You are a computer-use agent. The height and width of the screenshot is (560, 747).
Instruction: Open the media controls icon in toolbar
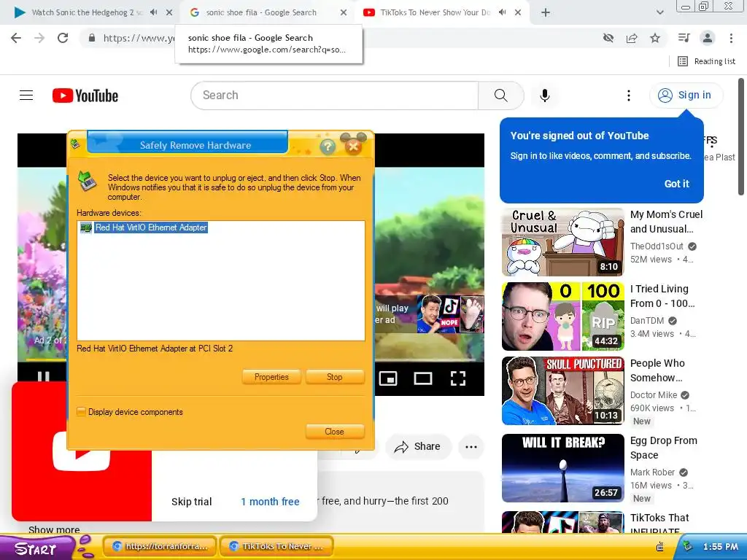(684, 38)
